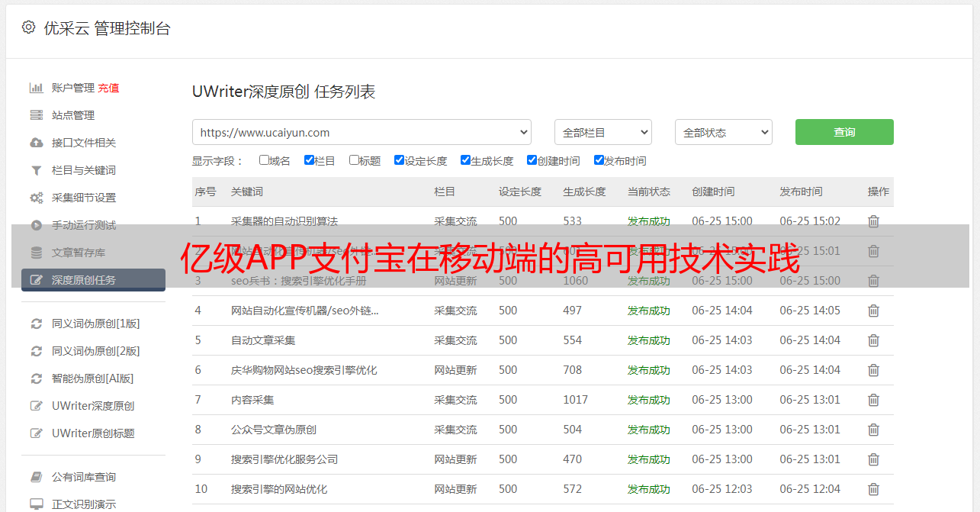
Task: Click the green 查询 button
Action: [843, 132]
